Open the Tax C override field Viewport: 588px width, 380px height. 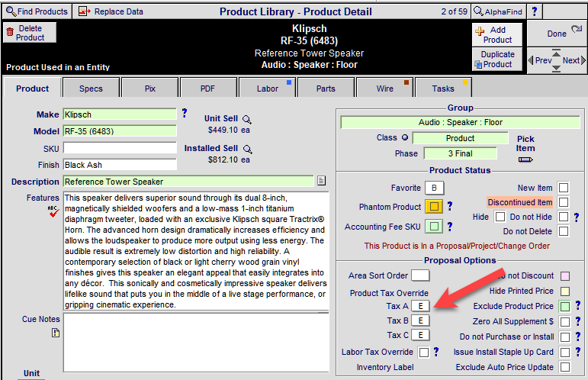[420, 335]
